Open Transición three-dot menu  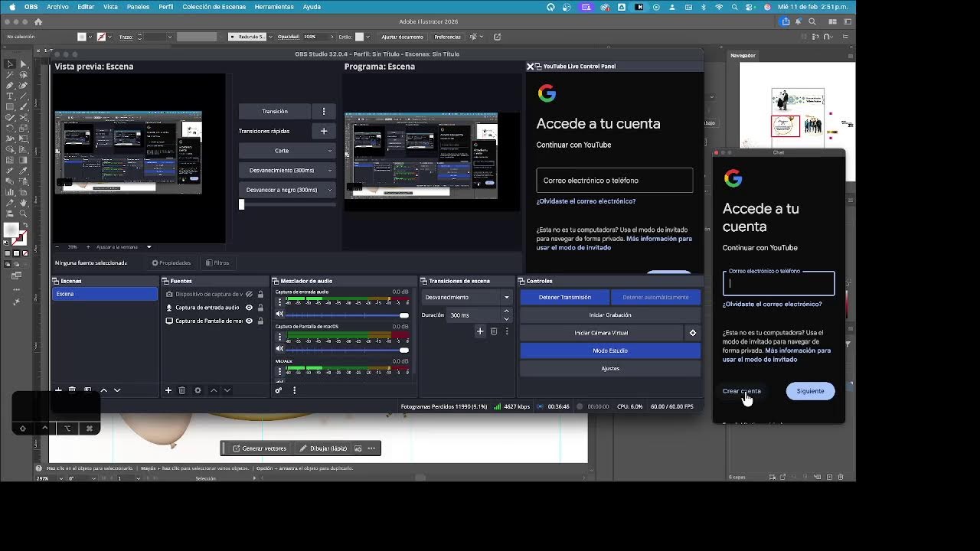pos(324,111)
